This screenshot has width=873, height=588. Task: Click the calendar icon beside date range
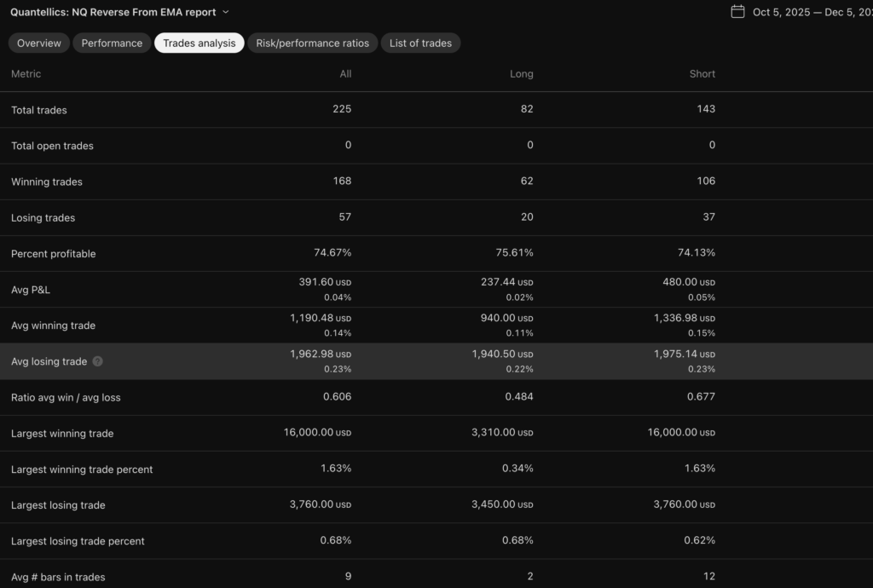click(737, 12)
